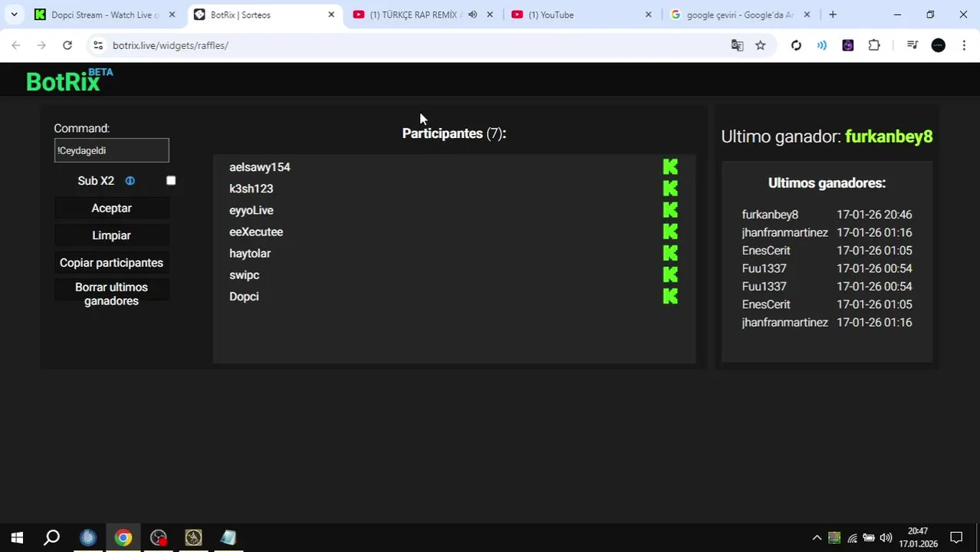Select participant eeXecutee
The height and width of the screenshot is (552, 980).
[256, 232]
